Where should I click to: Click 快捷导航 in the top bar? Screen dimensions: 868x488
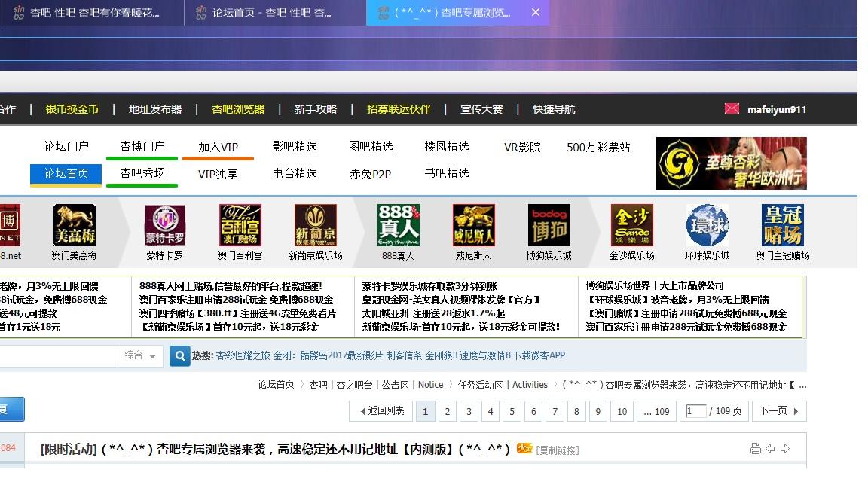coord(554,109)
